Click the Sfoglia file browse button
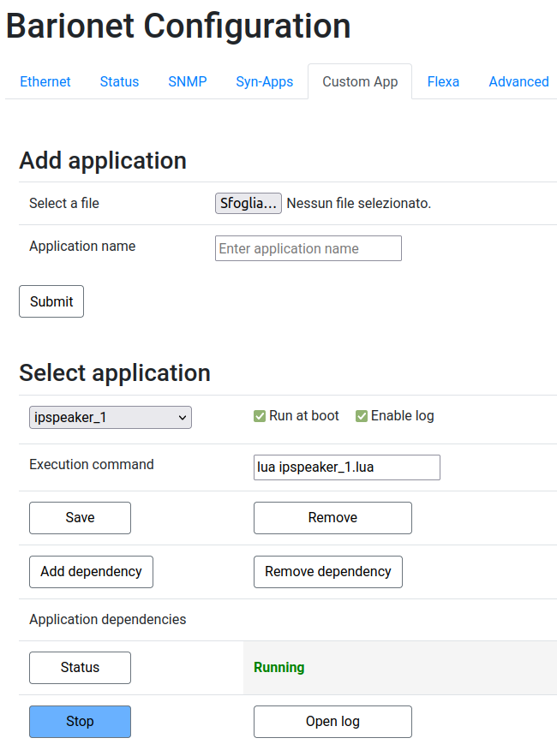 (x=248, y=203)
